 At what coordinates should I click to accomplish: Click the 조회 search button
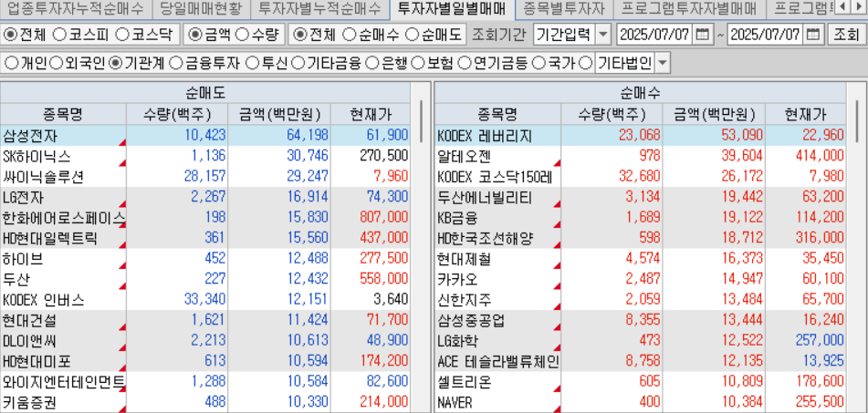(846, 35)
